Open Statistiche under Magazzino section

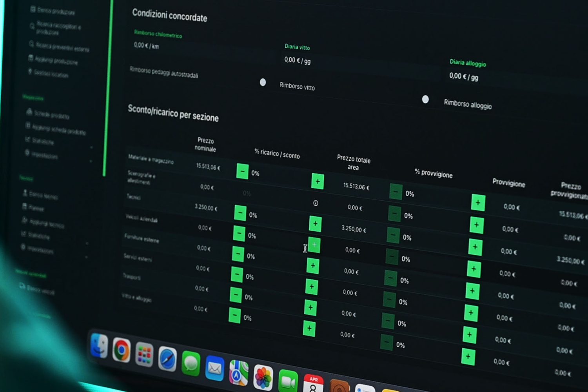click(40, 140)
